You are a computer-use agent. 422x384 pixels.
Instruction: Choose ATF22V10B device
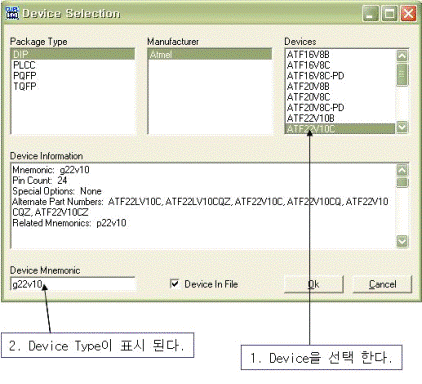310,118
